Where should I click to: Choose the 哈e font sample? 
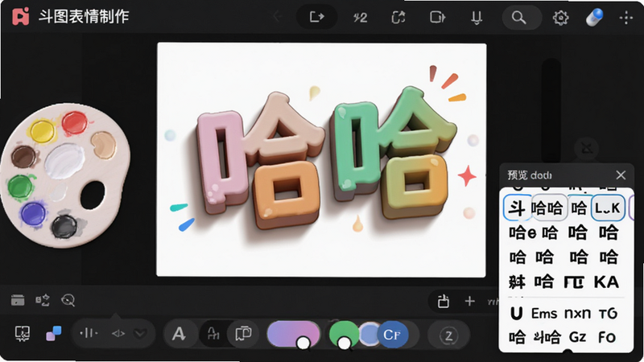[x=522, y=232]
